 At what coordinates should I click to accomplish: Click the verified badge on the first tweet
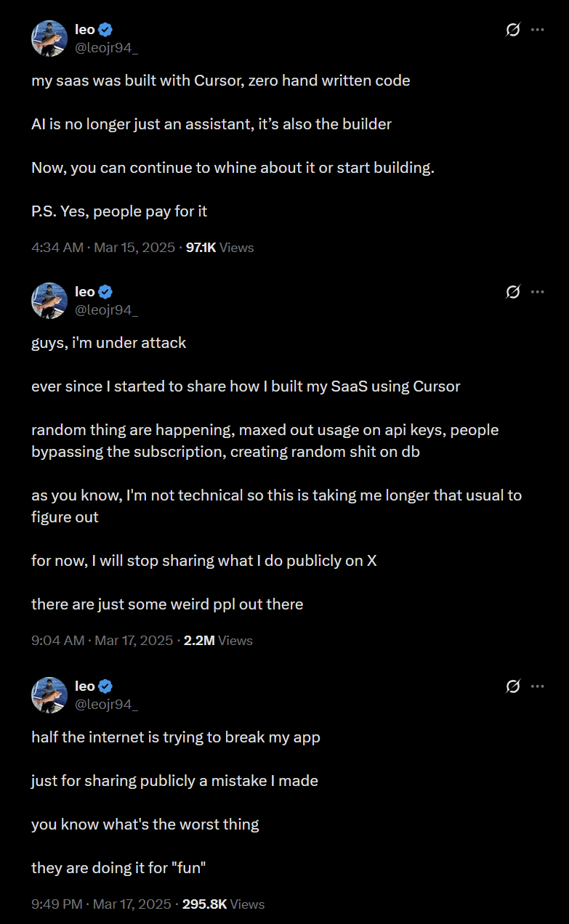pos(105,30)
